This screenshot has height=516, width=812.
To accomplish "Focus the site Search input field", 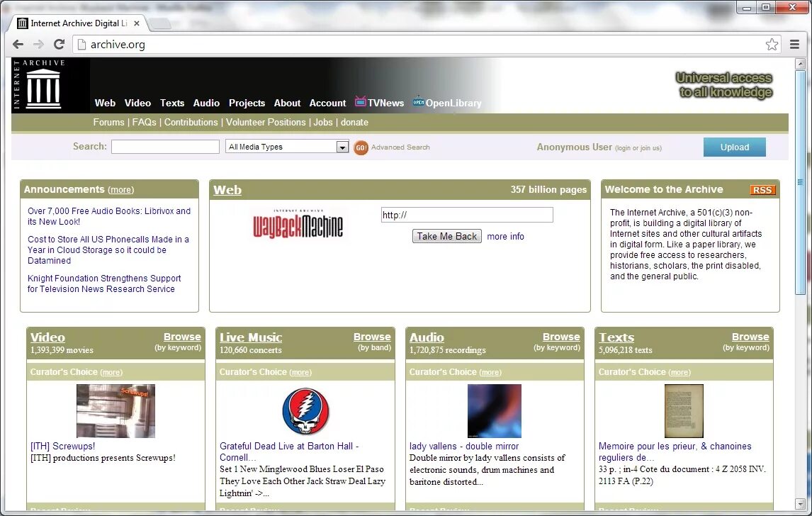I will click(x=165, y=147).
